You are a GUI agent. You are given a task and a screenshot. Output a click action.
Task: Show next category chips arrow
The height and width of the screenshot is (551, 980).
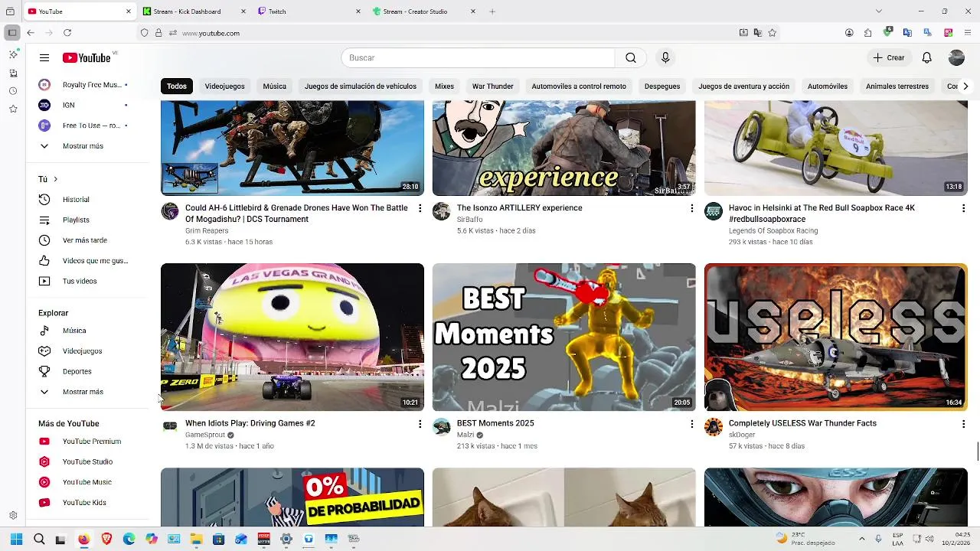(965, 86)
